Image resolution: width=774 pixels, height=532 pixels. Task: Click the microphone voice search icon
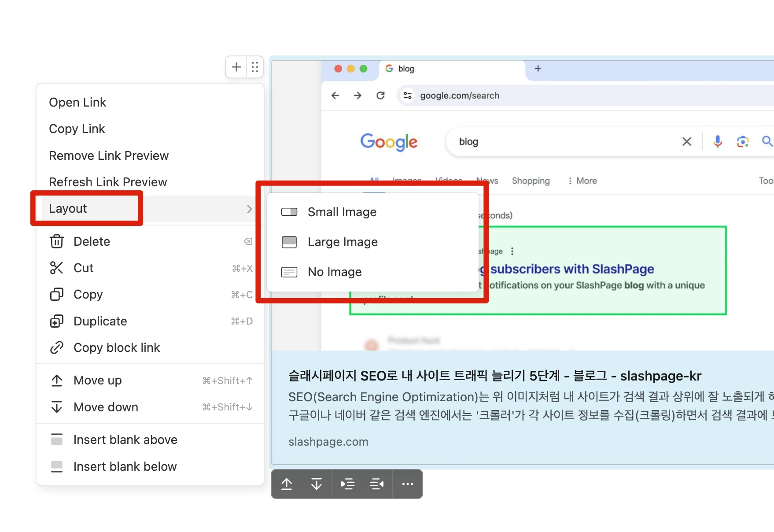718,141
